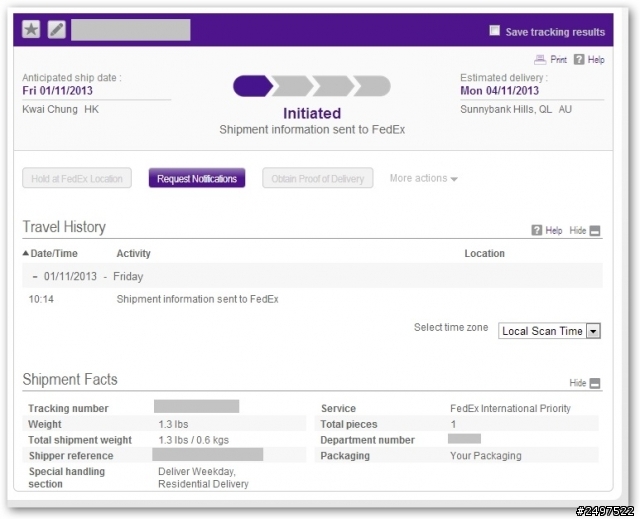Click the last progress step segment
This screenshot has width=640, height=519.
(x=371, y=86)
